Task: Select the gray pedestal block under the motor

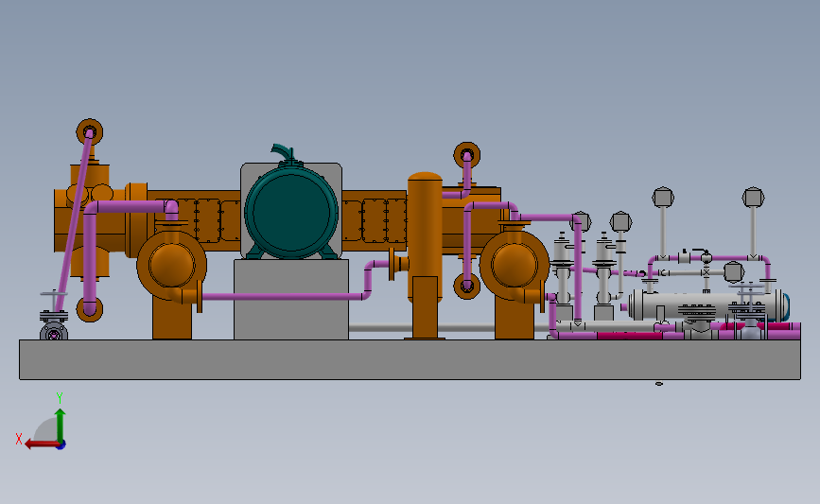Action: [290, 300]
